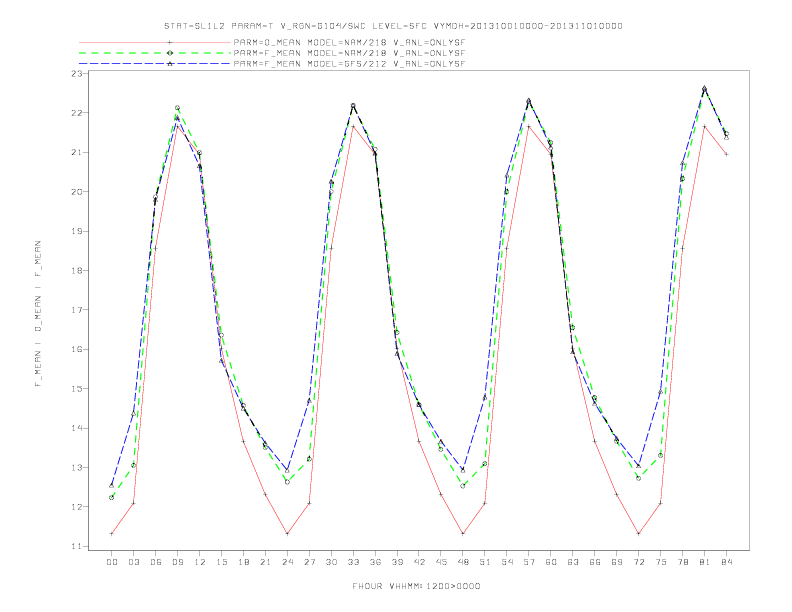The height and width of the screenshot is (612, 792).
Task: Click y-axis tick label 17
Action: click(x=77, y=310)
